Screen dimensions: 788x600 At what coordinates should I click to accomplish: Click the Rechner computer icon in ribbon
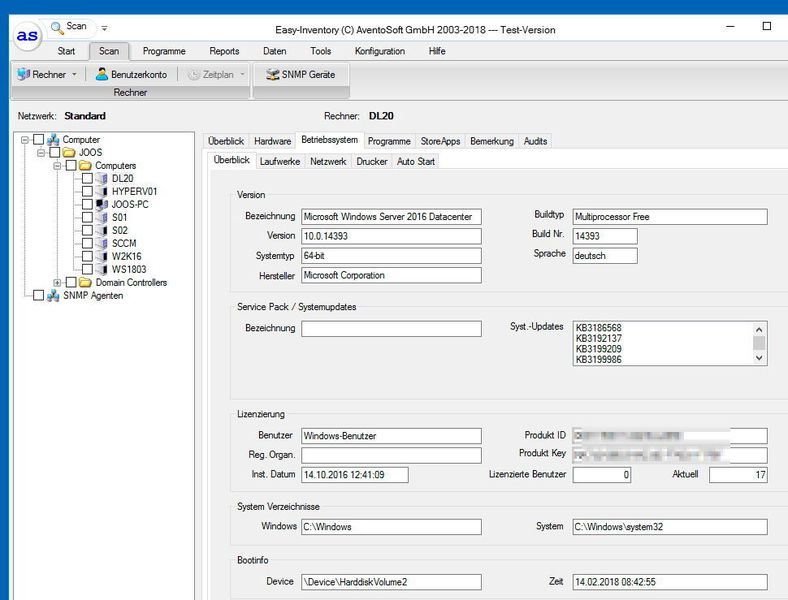click(23, 74)
